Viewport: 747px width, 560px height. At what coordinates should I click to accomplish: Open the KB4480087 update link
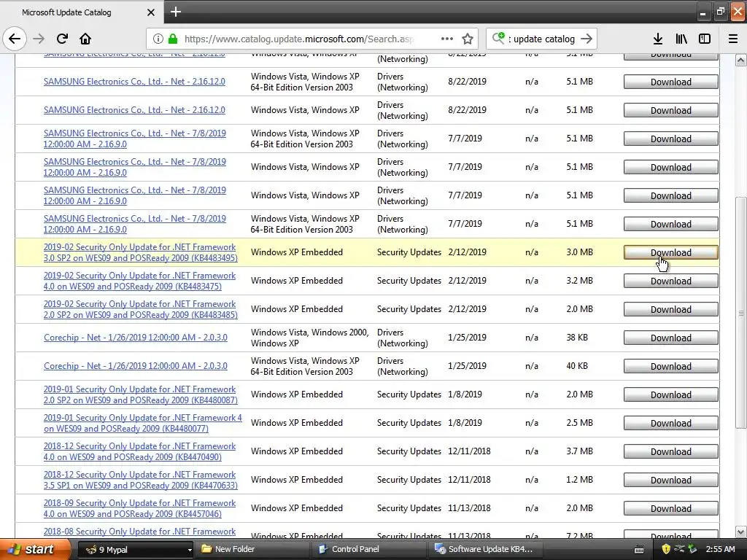[141, 394]
